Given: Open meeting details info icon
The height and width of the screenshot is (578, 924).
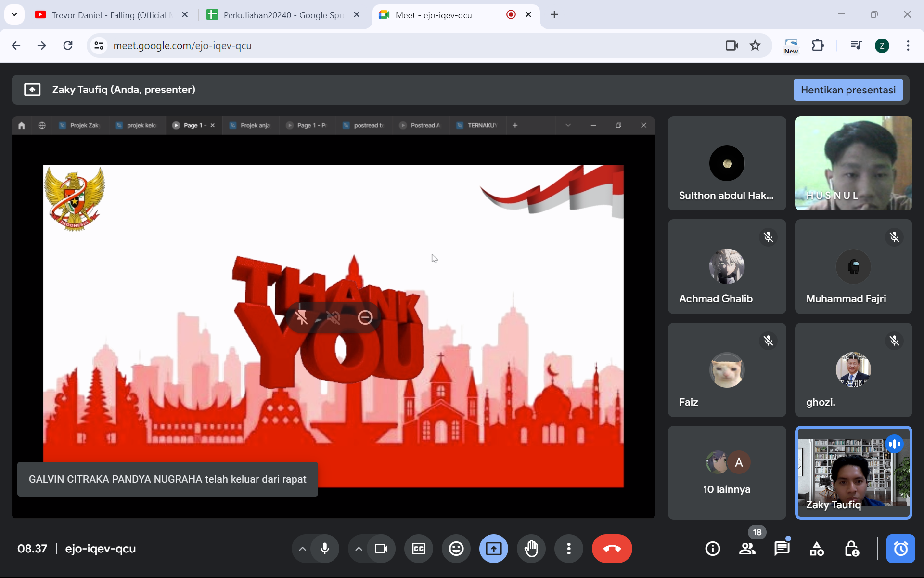Looking at the screenshot, I should pyautogui.click(x=713, y=549).
